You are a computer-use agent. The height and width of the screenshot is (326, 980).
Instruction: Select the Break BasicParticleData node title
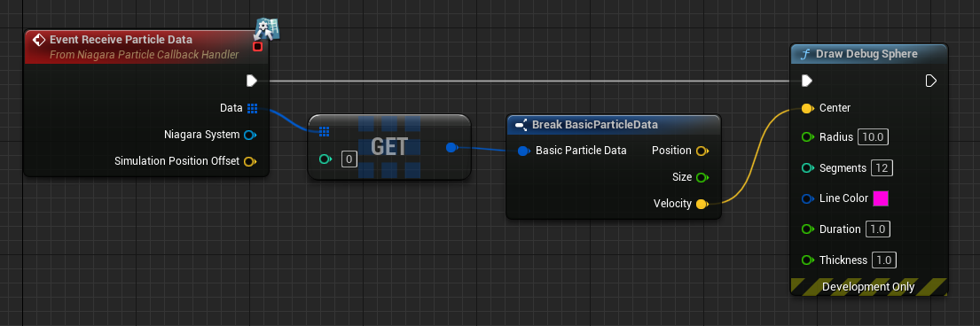595,124
